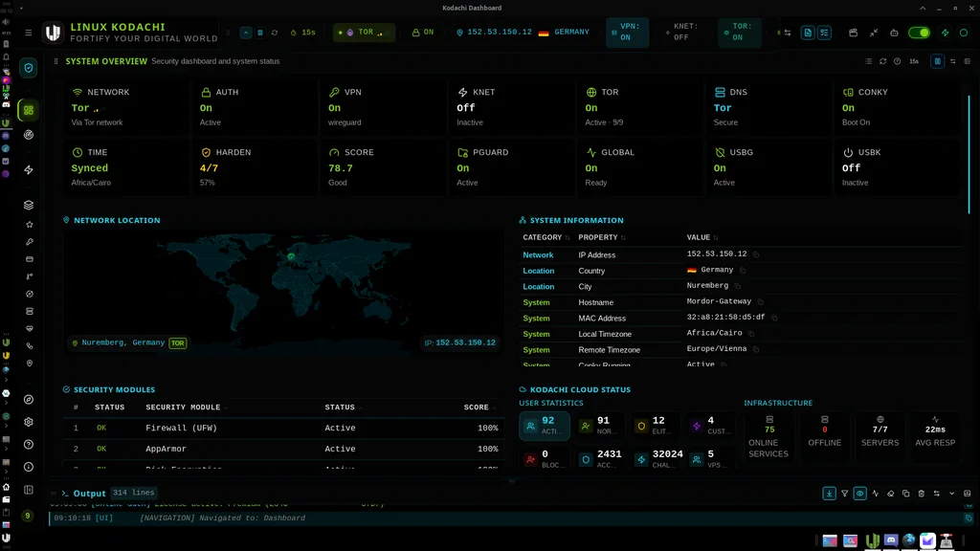Click the 15s timer in top bar
The image size is (980, 551).
click(x=303, y=32)
